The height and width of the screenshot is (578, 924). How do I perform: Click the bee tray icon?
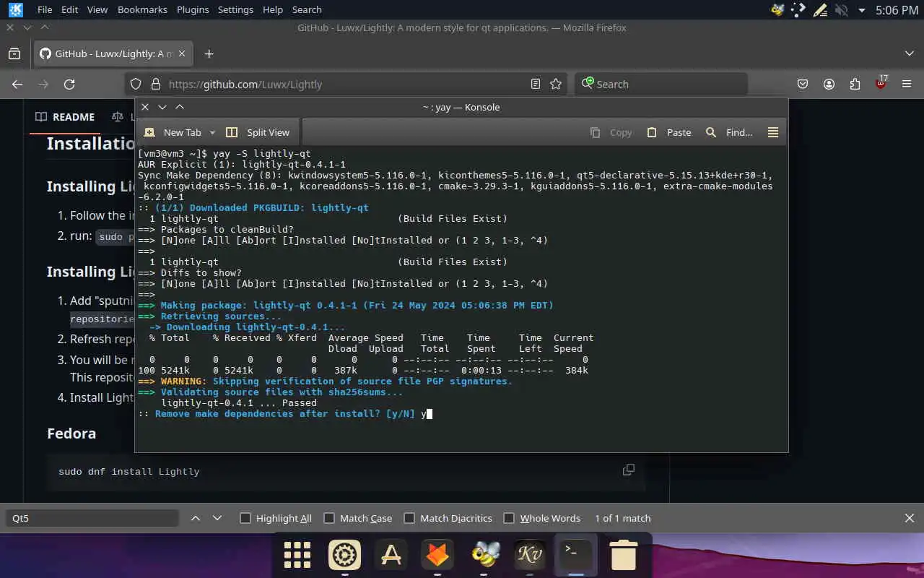click(777, 10)
